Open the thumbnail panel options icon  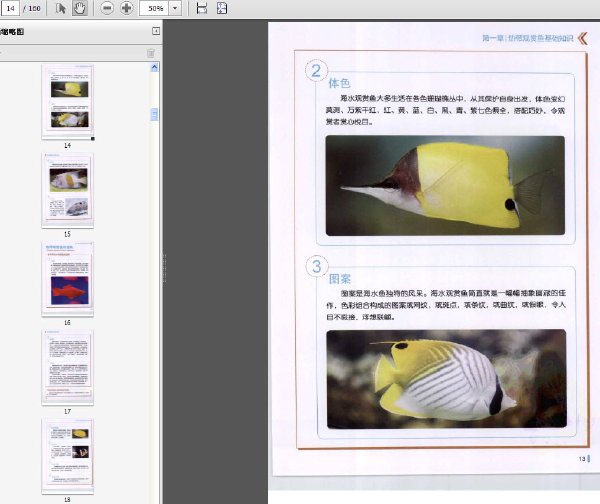tap(151, 53)
